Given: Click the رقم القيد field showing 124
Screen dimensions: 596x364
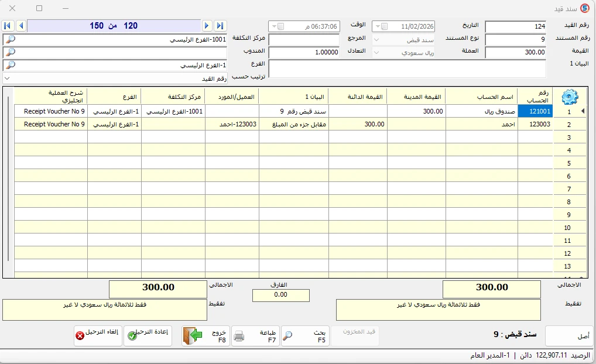Looking at the screenshot, I should pos(516,26).
